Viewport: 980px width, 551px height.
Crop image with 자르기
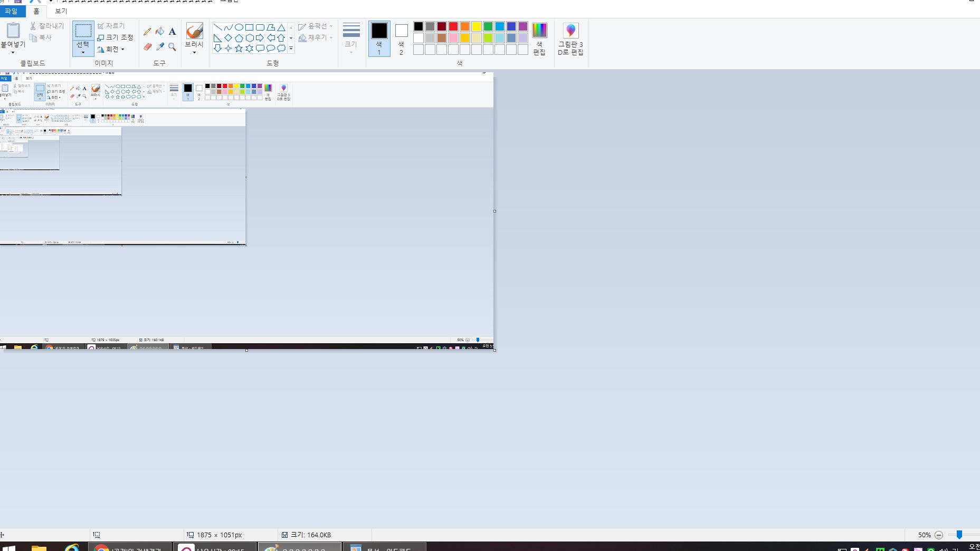[x=111, y=26]
